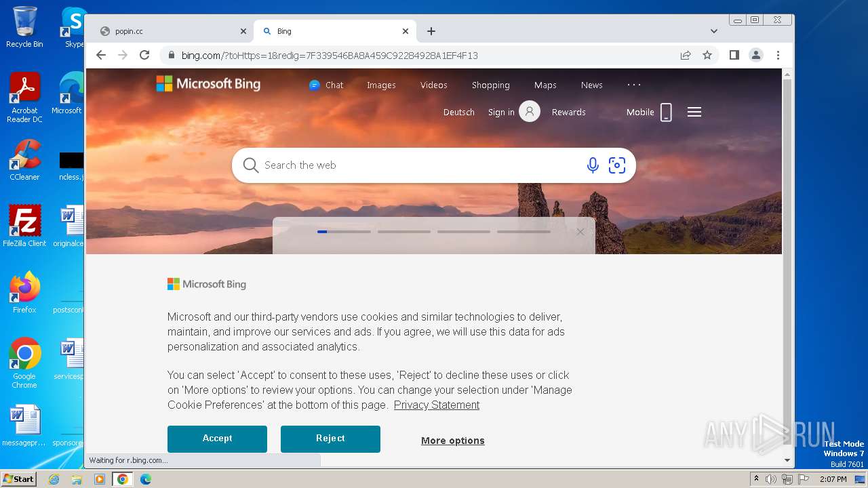Switch language to Deutsch
The image size is (868, 488).
click(x=458, y=113)
